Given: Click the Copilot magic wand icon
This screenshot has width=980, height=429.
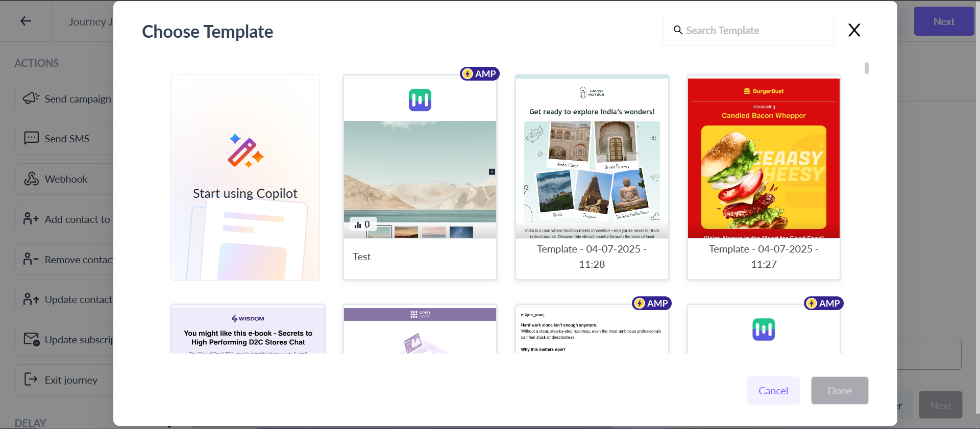Looking at the screenshot, I should 246,150.
